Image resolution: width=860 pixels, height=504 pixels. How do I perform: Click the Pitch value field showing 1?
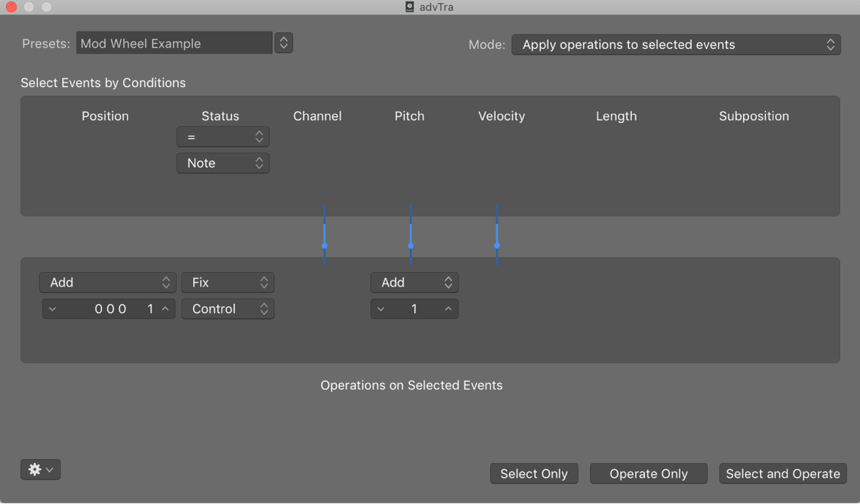click(414, 309)
